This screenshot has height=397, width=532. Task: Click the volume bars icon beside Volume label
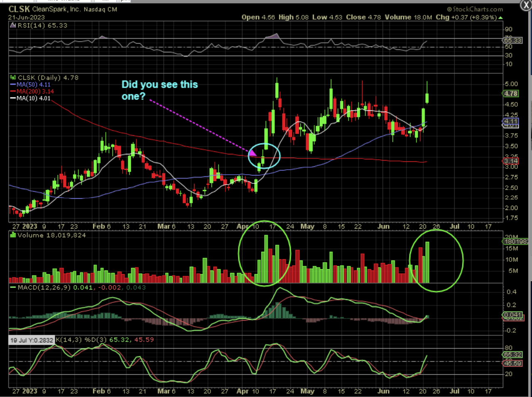(x=13, y=235)
